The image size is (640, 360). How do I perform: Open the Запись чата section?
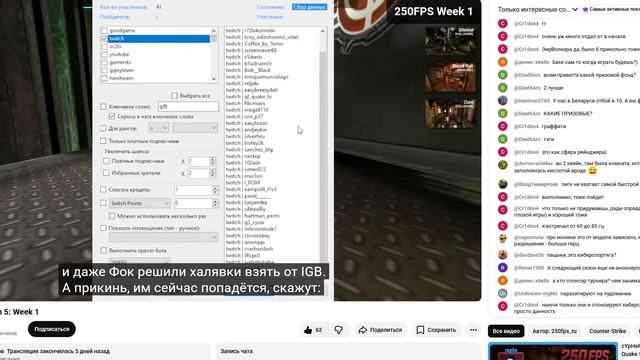point(236,351)
